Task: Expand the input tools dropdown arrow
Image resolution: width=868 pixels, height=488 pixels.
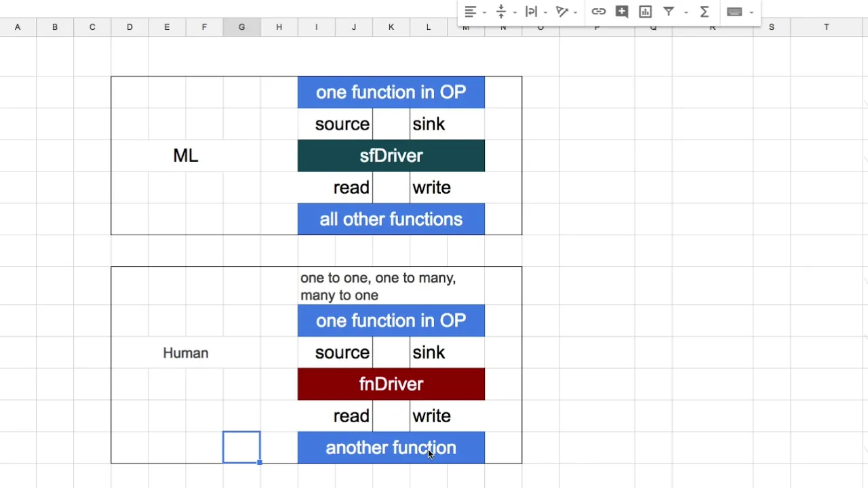Action: [x=751, y=12]
